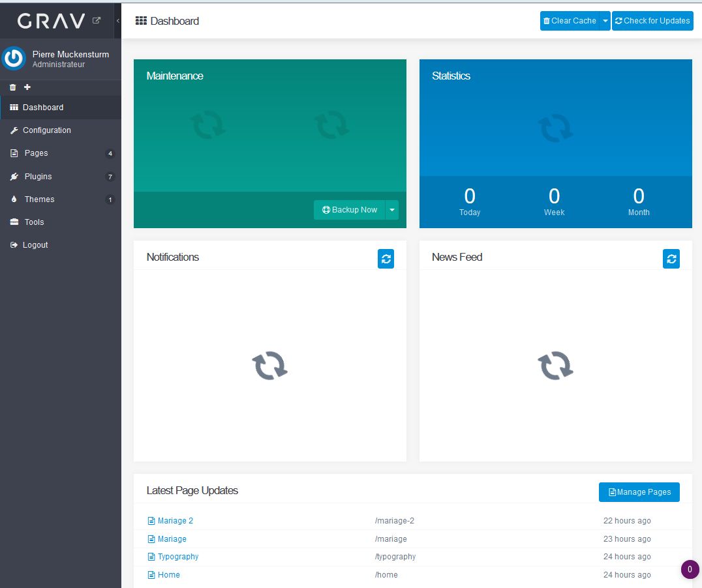This screenshot has height=588, width=702.
Task: Click the page icon beside Mariage row
Action: coord(151,539)
